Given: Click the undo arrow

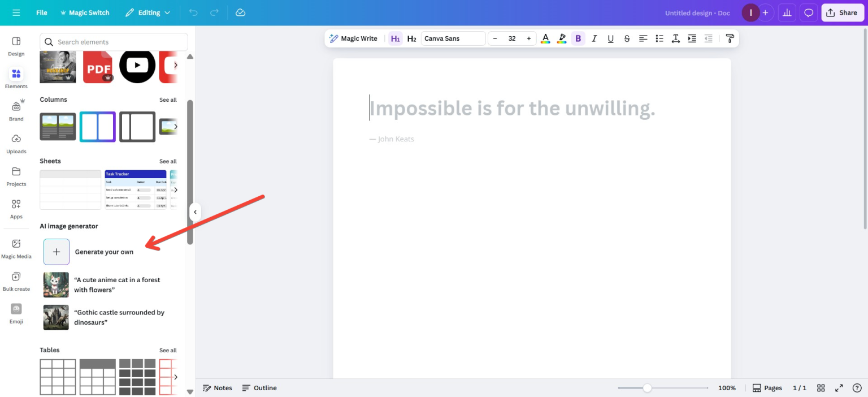Looking at the screenshot, I should (193, 12).
